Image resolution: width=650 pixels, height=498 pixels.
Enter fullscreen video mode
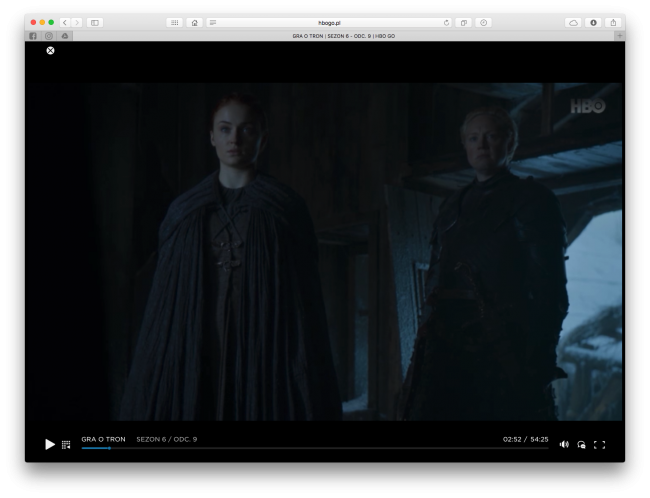[x=599, y=445]
